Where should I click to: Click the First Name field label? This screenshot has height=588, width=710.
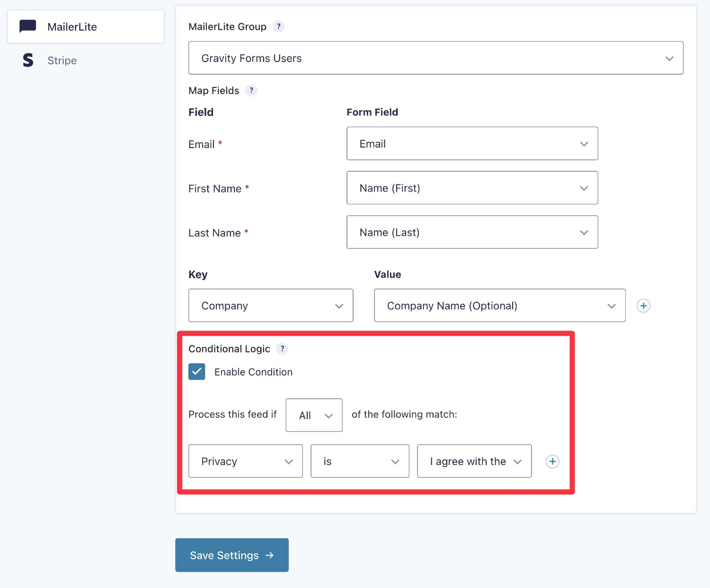[215, 189]
